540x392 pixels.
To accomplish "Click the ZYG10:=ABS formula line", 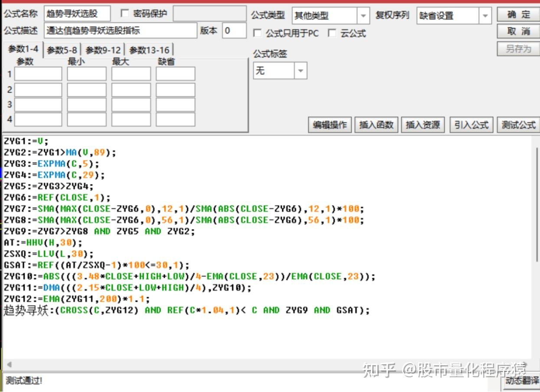I will click(190, 276).
